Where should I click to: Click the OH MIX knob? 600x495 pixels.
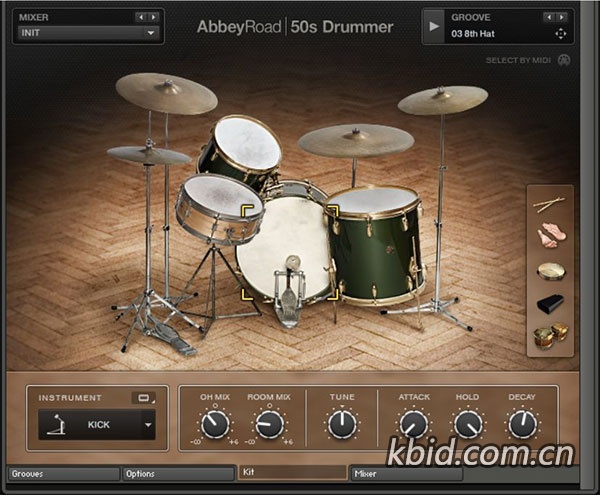pyautogui.click(x=215, y=425)
